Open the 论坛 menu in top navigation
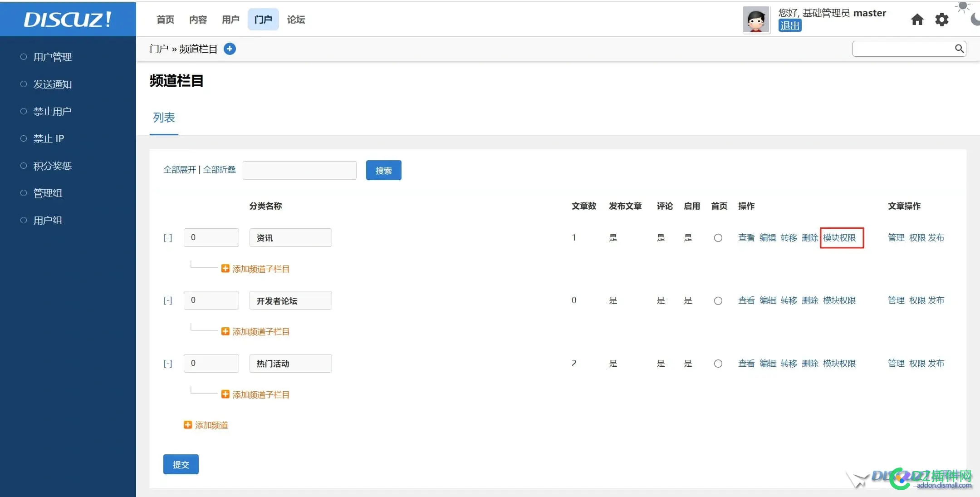This screenshot has width=980, height=497. pyautogui.click(x=295, y=19)
